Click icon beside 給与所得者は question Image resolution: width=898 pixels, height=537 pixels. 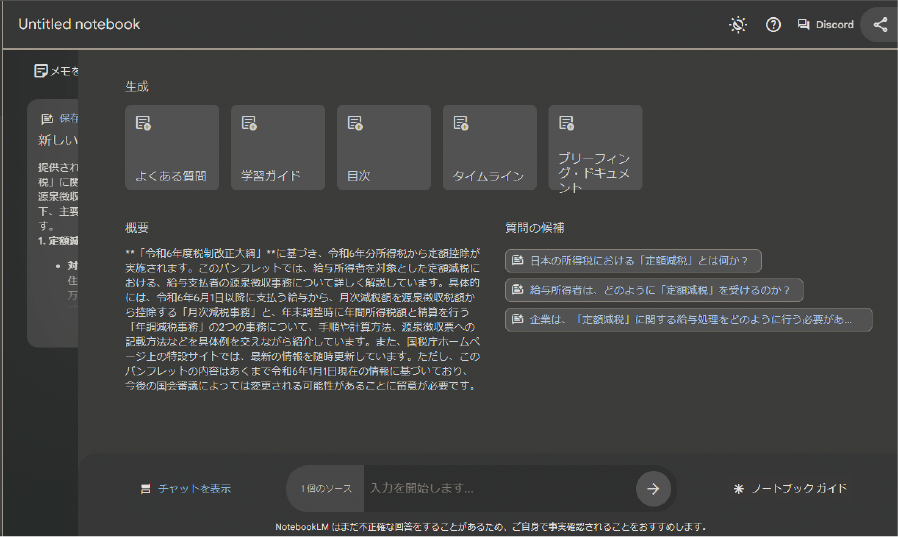(518, 290)
